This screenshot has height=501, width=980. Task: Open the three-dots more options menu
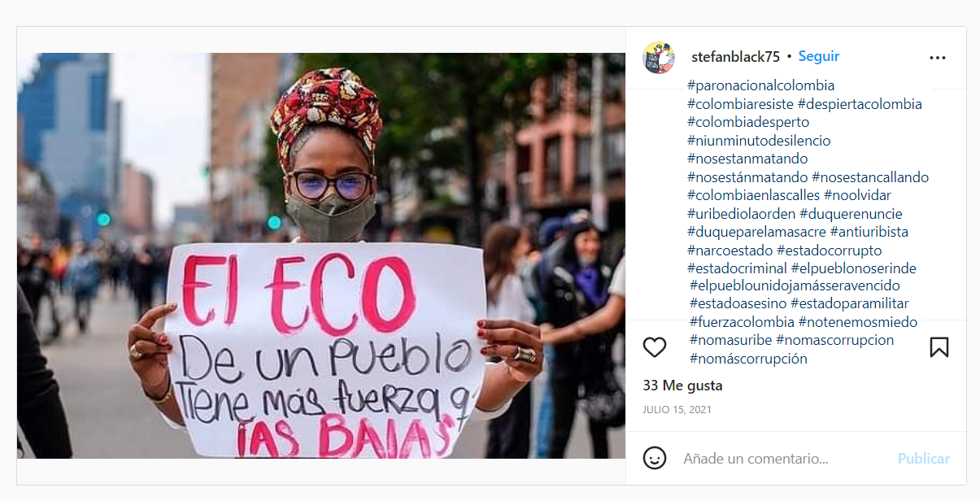938,58
